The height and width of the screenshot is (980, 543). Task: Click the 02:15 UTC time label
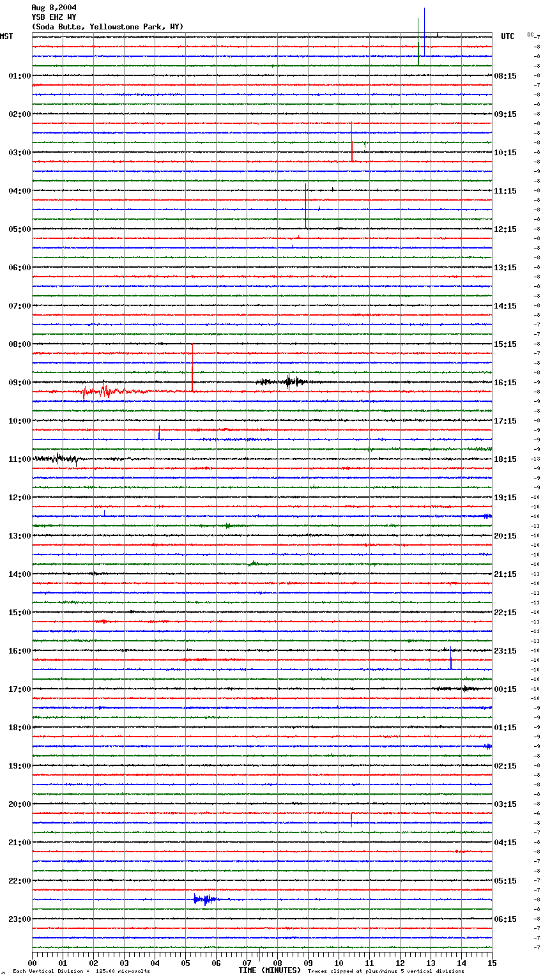click(x=505, y=766)
